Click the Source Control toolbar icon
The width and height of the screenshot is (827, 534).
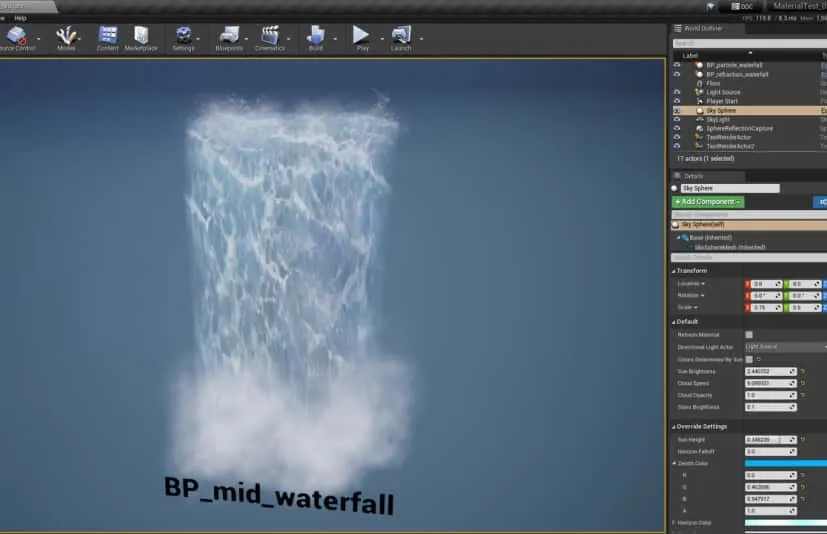[16, 36]
